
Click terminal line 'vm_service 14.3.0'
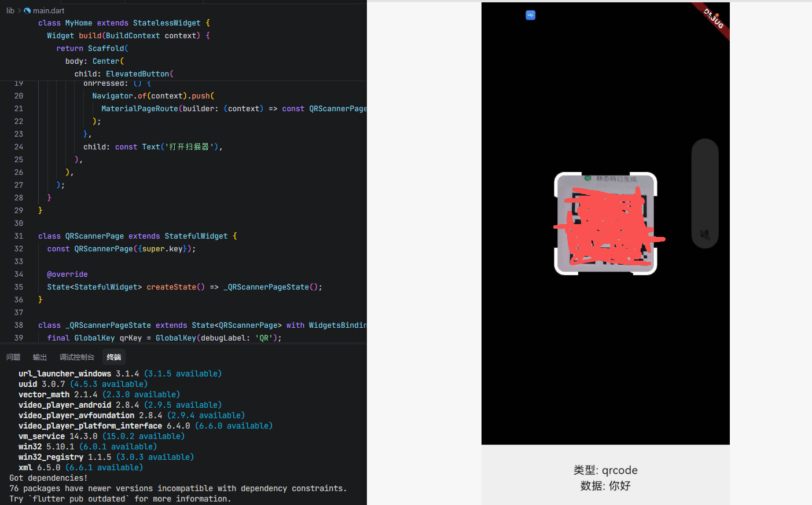(x=101, y=437)
